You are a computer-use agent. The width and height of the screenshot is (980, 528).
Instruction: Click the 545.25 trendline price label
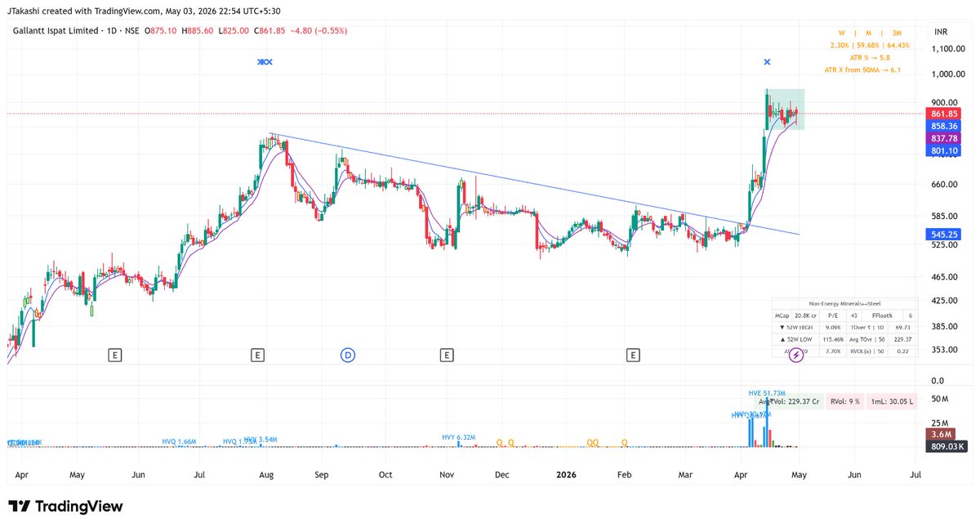tap(943, 234)
